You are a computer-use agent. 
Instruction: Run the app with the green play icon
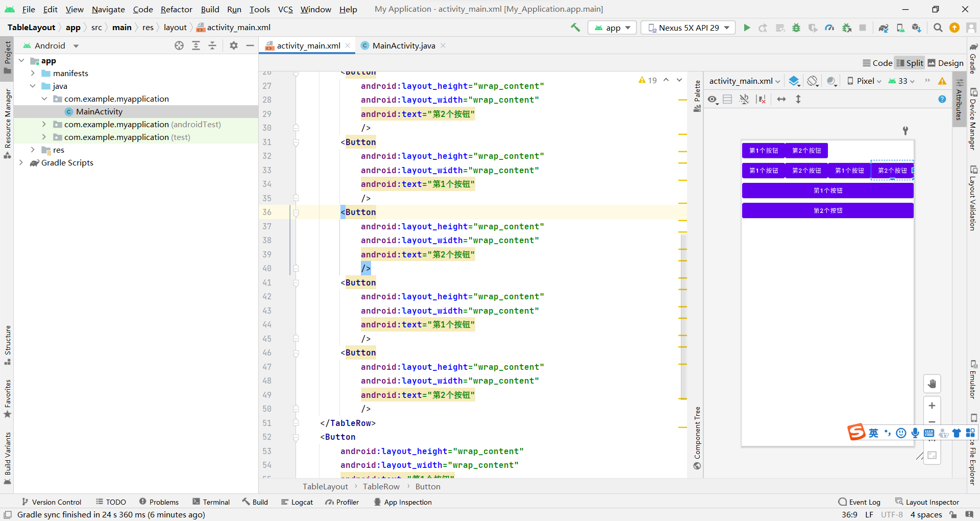[x=747, y=28]
